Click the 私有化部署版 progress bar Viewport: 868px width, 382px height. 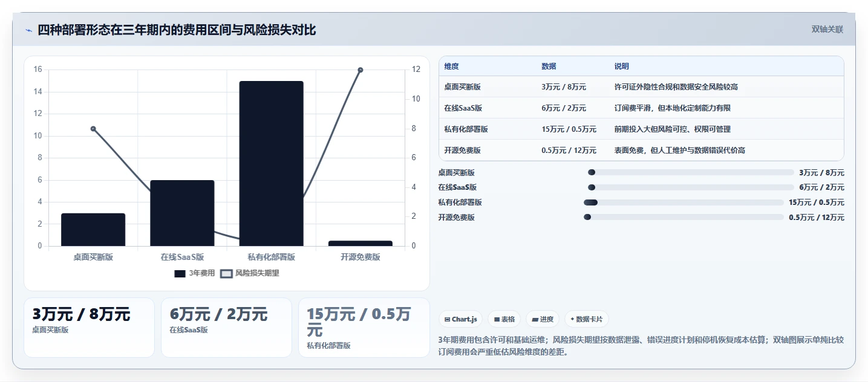[x=684, y=202]
